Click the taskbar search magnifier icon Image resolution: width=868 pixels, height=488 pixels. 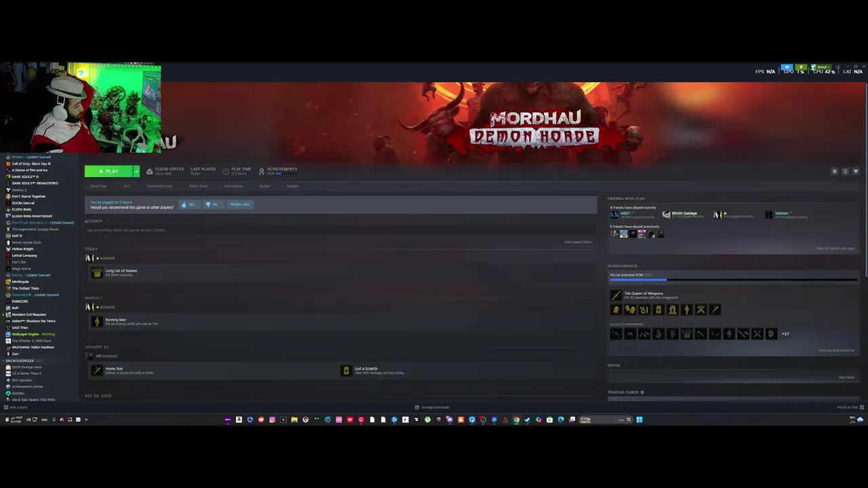(x=629, y=420)
